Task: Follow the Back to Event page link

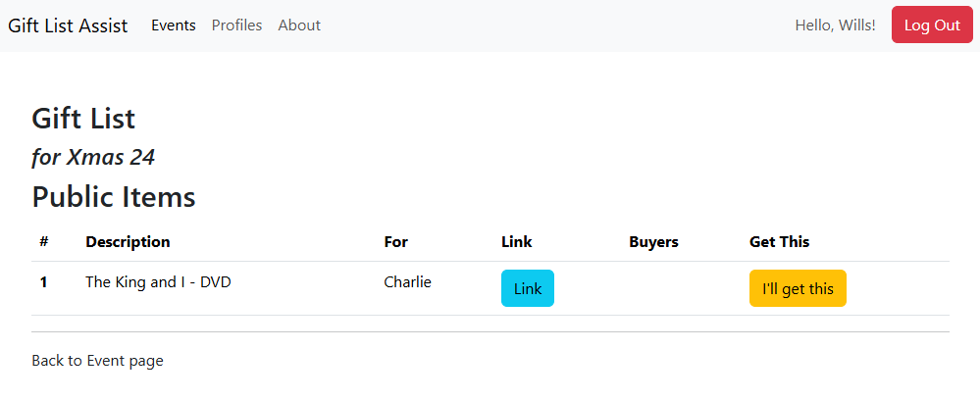Action: tap(97, 361)
